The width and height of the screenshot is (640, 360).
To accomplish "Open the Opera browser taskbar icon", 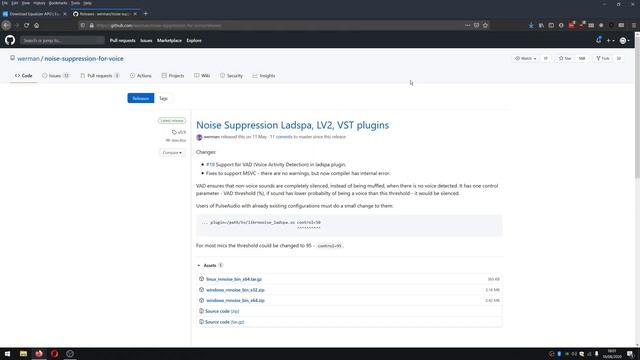I will click(54, 354).
